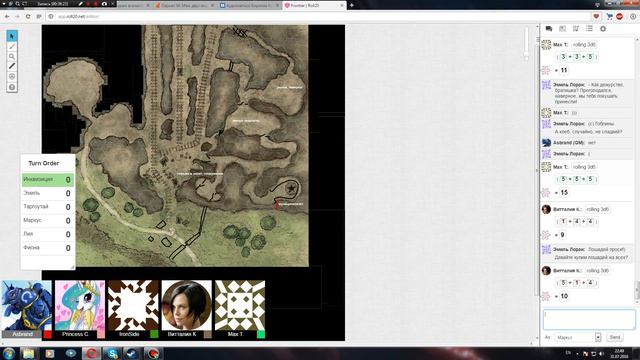Open File Explorer from the taskbar
The image size is (640, 360).
point(29,353)
